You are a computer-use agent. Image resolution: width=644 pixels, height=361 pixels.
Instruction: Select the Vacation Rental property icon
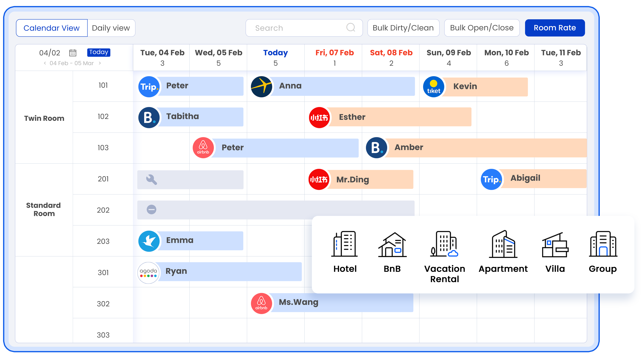point(444,244)
